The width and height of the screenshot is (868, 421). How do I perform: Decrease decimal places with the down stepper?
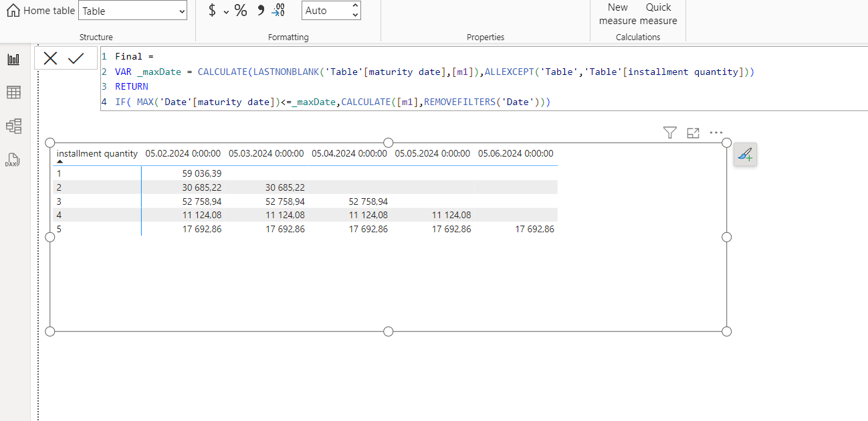click(355, 15)
